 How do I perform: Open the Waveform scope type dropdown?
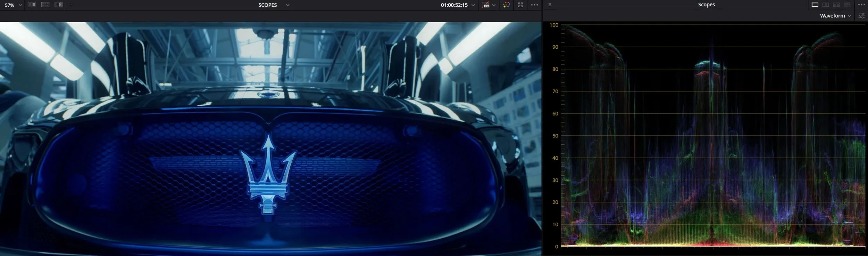835,16
